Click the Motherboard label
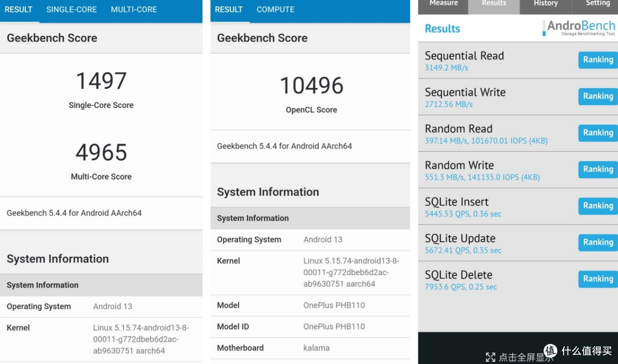The width and height of the screenshot is (618, 364). coord(240,348)
